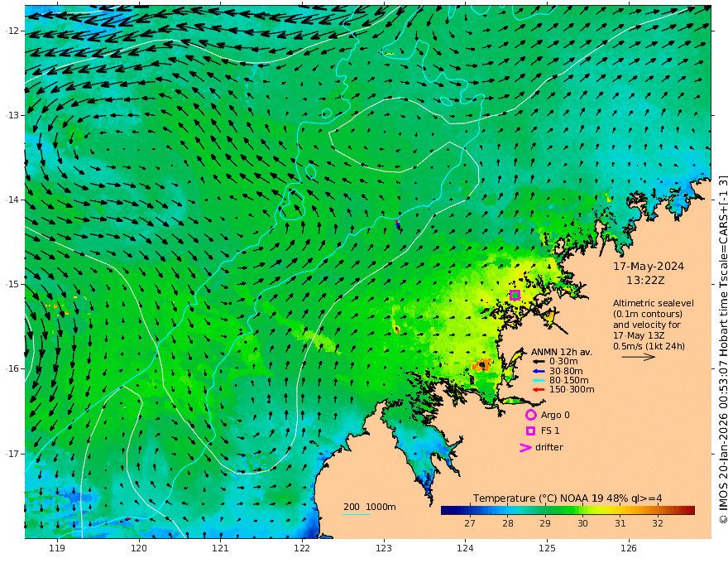
Task: Select the date label 17-May-2024
Action: tap(649, 267)
